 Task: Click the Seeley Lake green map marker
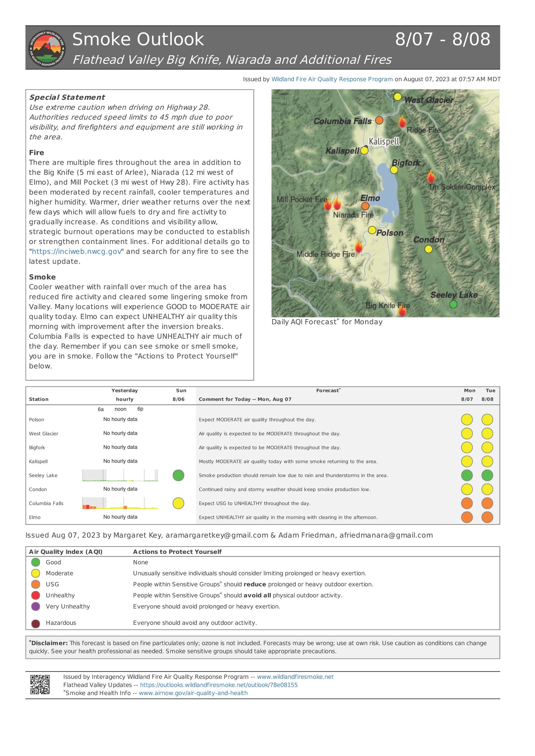click(453, 304)
